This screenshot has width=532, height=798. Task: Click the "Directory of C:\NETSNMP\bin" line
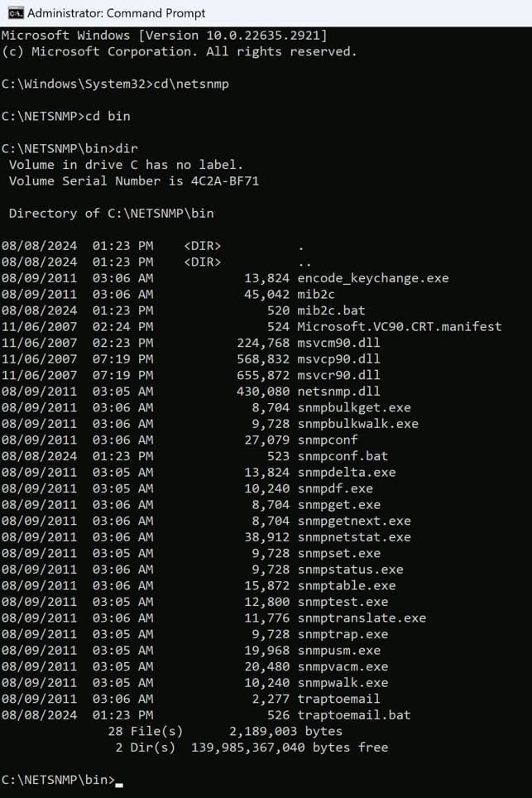111,214
